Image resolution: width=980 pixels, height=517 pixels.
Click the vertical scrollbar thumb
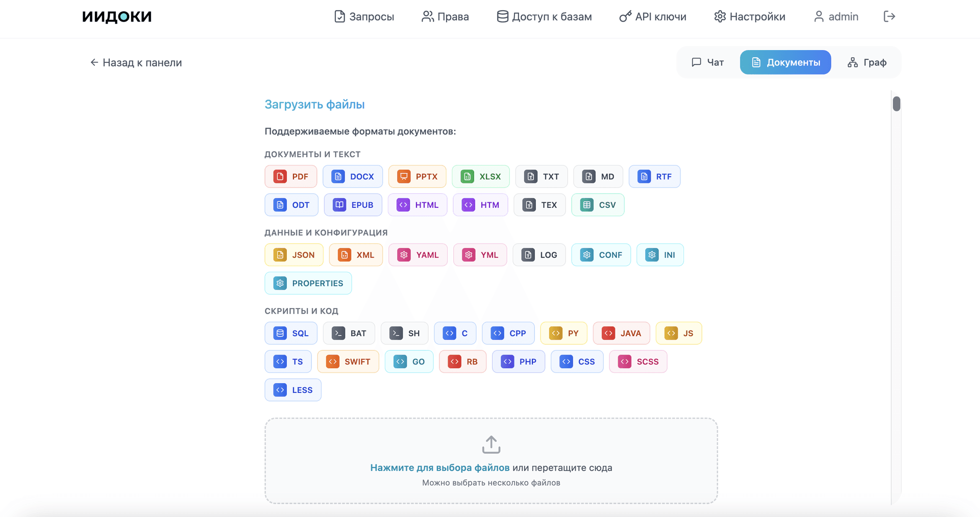(x=896, y=104)
